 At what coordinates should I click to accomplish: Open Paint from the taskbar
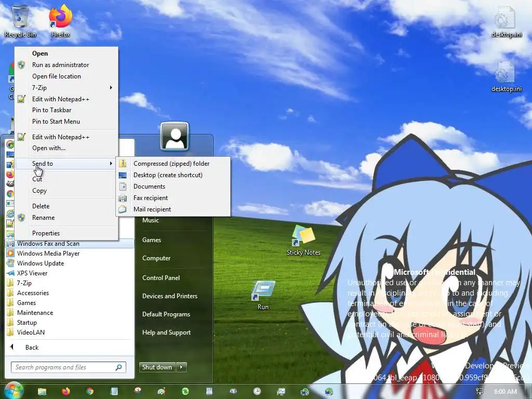pos(161,392)
